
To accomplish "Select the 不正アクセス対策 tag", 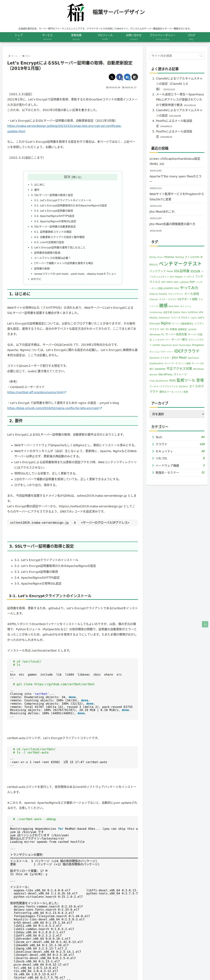I will click(x=179, y=369).
